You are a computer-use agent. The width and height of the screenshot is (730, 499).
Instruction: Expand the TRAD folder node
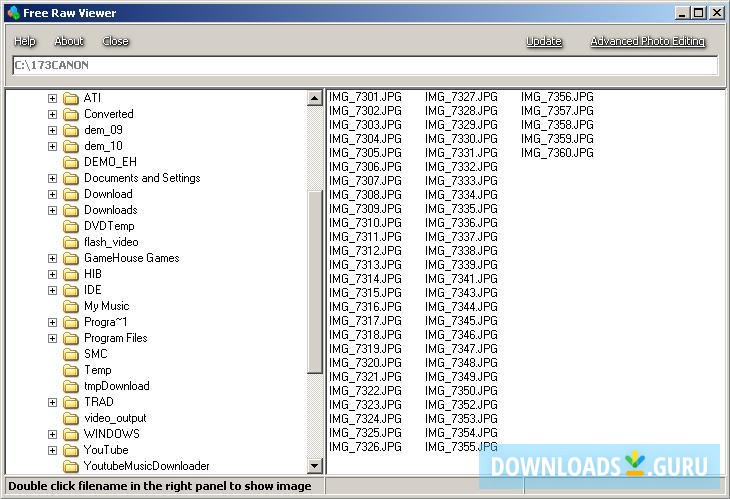pyautogui.click(x=53, y=402)
